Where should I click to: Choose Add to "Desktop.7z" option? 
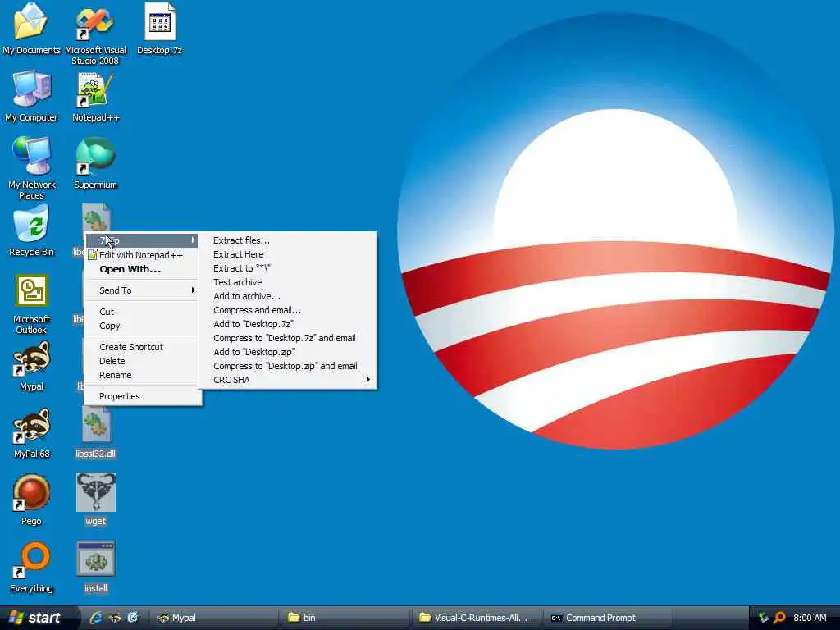click(x=288, y=324)
